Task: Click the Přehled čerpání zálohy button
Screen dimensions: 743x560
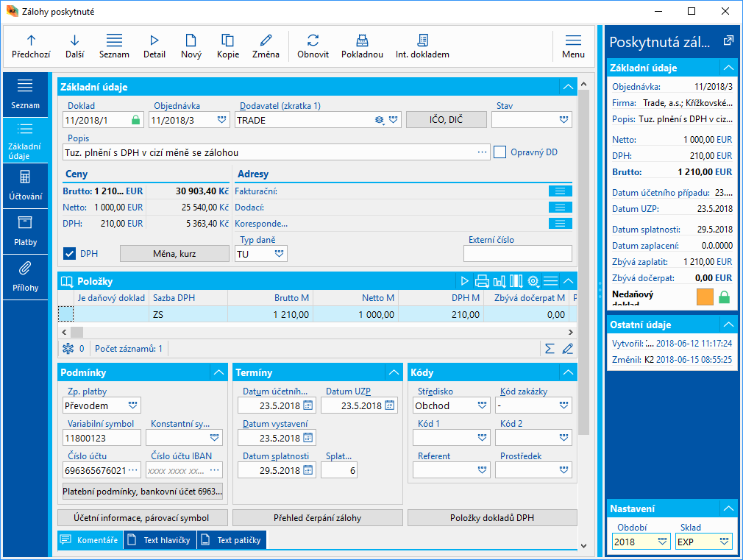Action: point(318,518)
